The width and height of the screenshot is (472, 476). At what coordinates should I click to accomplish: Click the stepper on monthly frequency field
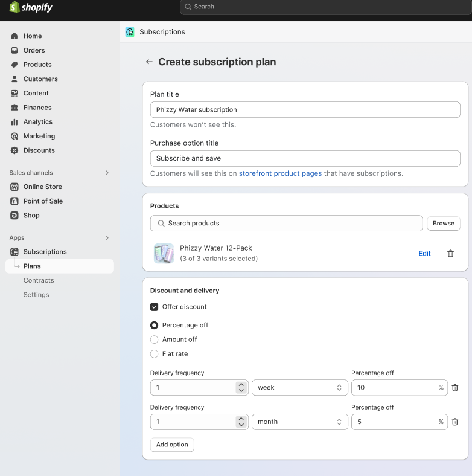point(241,422)
